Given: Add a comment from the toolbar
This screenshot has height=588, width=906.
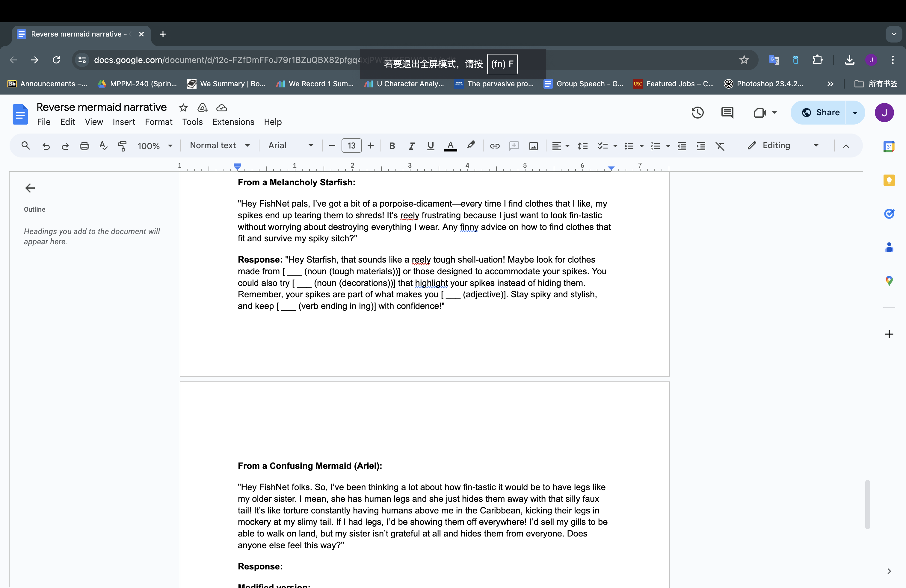Looking at the screenshot, I should (514, 146).
